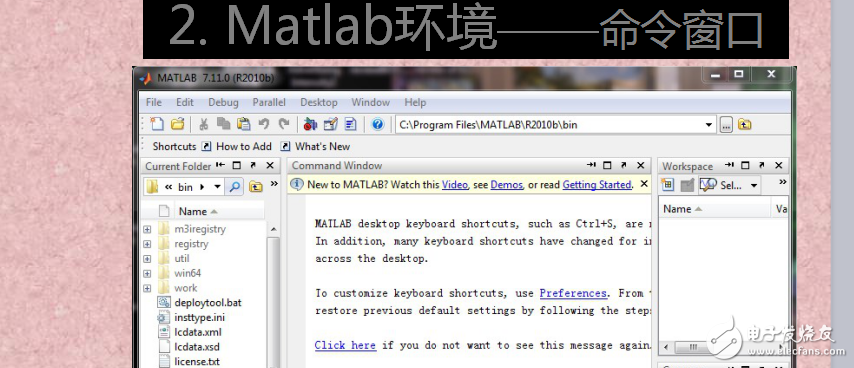The image size is (854, 368).
Task: Expand the win64 folder node
Action: pos(147,273)
